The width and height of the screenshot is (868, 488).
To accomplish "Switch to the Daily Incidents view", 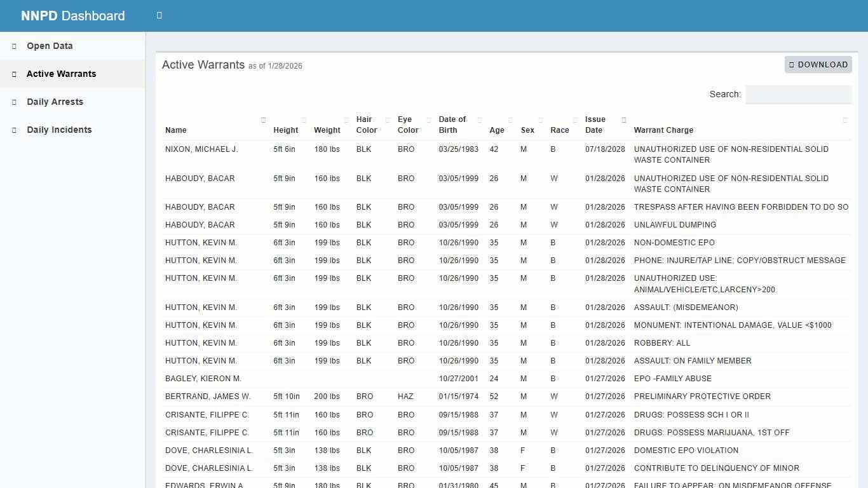I will click(59, 130).
